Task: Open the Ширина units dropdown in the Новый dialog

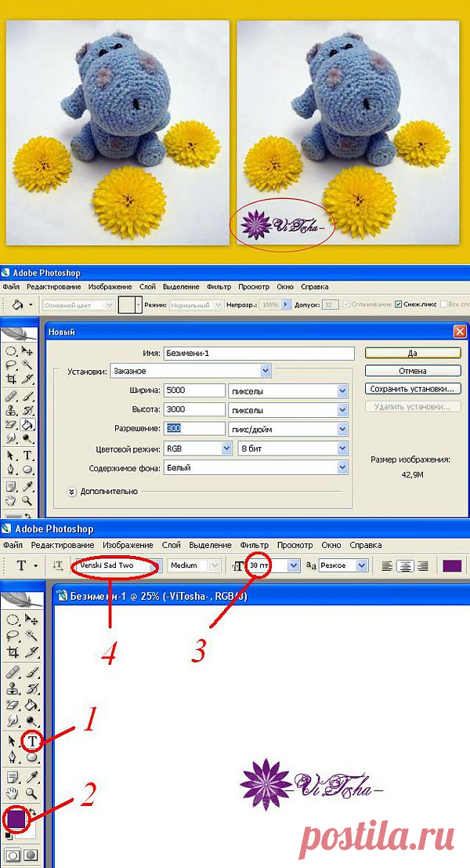Action: pos(342,390)
